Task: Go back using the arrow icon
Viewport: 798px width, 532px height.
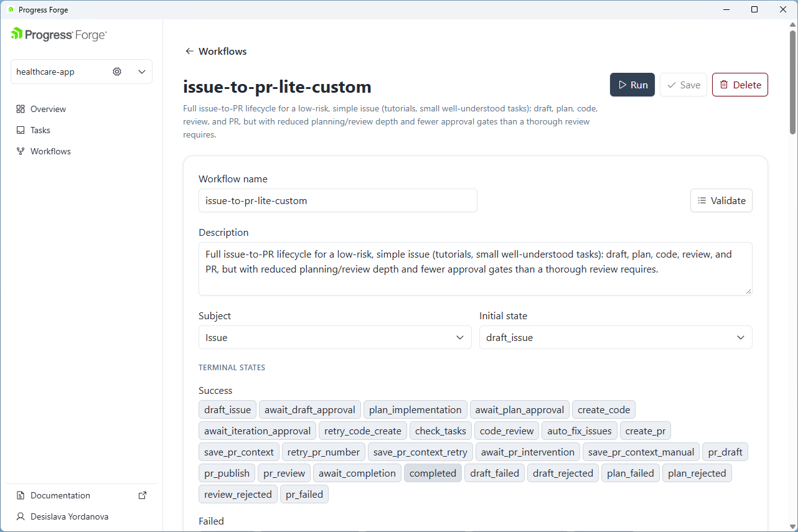Action: click(x=189, y=51)
